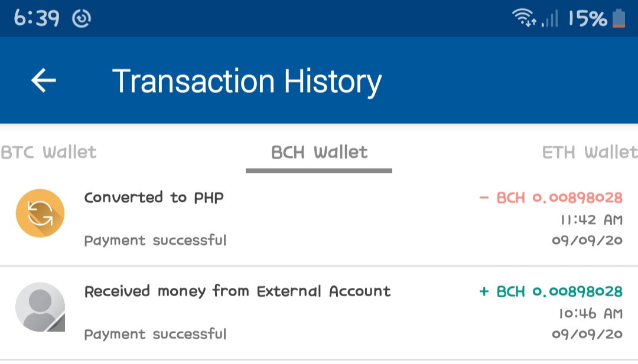
Task: Tap the cellular signal strength icon
Action: 550,19
